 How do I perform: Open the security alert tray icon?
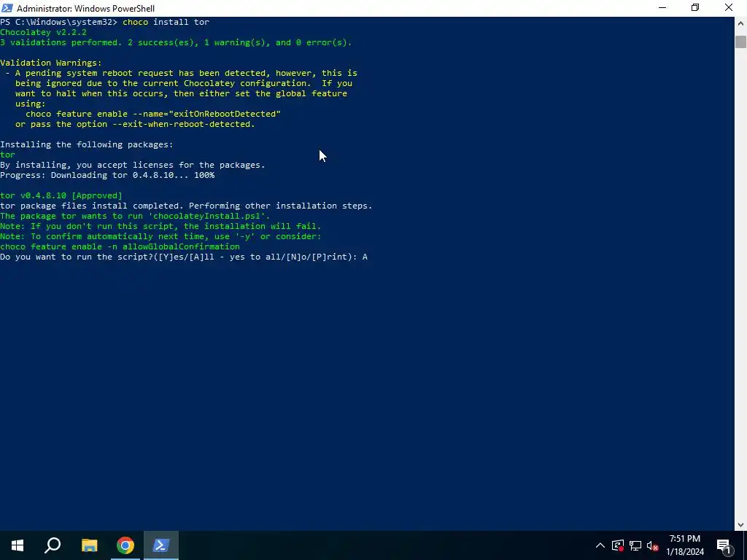[x=618, y=545]
